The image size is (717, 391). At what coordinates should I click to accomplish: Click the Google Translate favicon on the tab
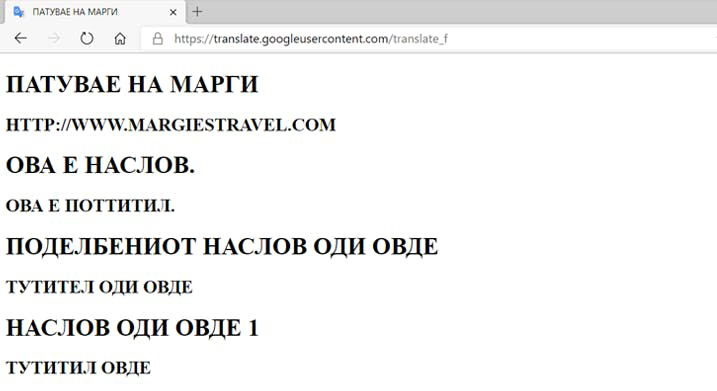pyautogui.click(x=18, y=12)
